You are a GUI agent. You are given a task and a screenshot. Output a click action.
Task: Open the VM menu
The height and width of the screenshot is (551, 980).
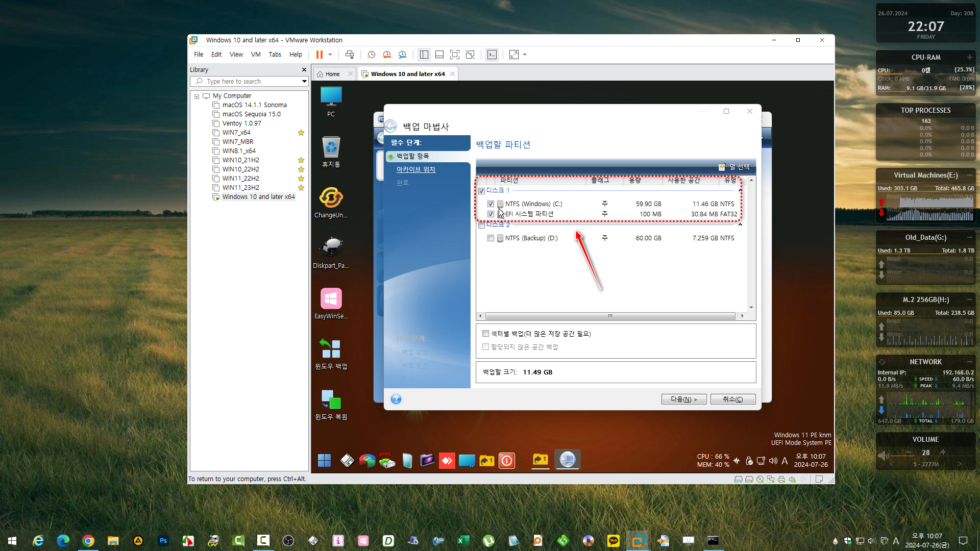256,55
